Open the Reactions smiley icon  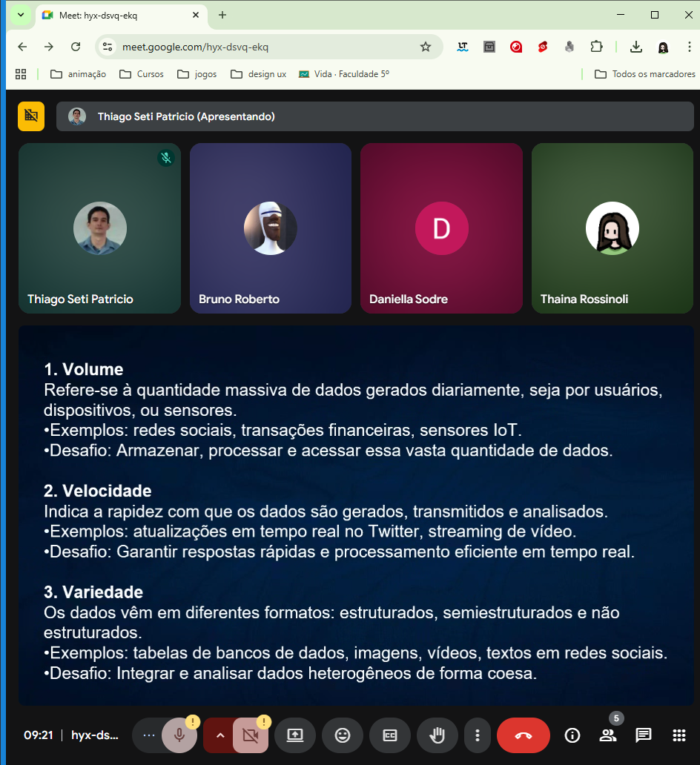(x=343, y=735)
